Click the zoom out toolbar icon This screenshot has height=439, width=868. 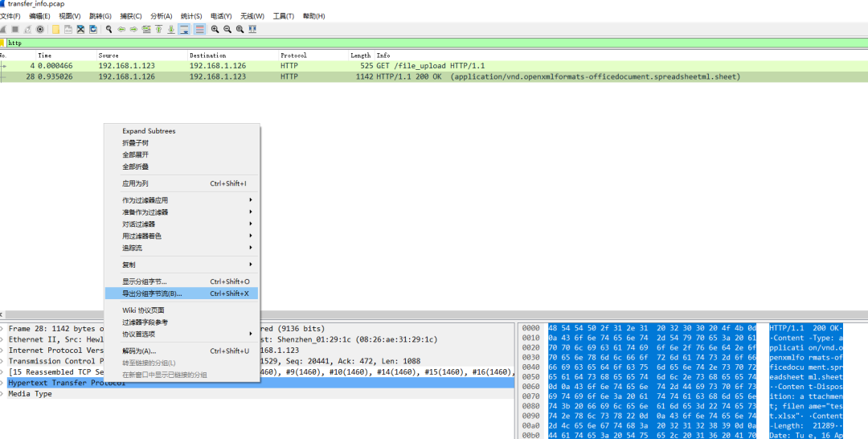coord(227,29)
